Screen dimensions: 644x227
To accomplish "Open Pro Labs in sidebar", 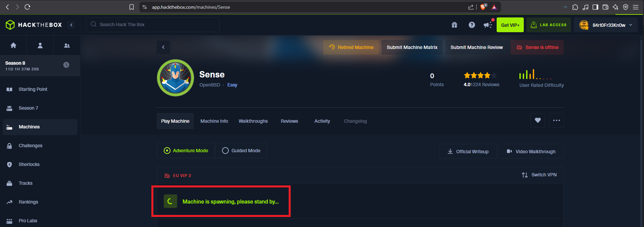I will [40, 221].
